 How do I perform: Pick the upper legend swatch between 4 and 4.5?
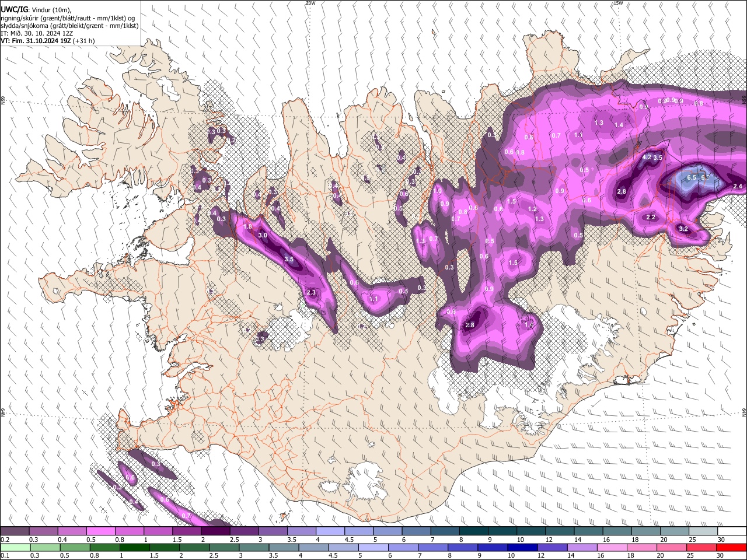coord(330,531)
